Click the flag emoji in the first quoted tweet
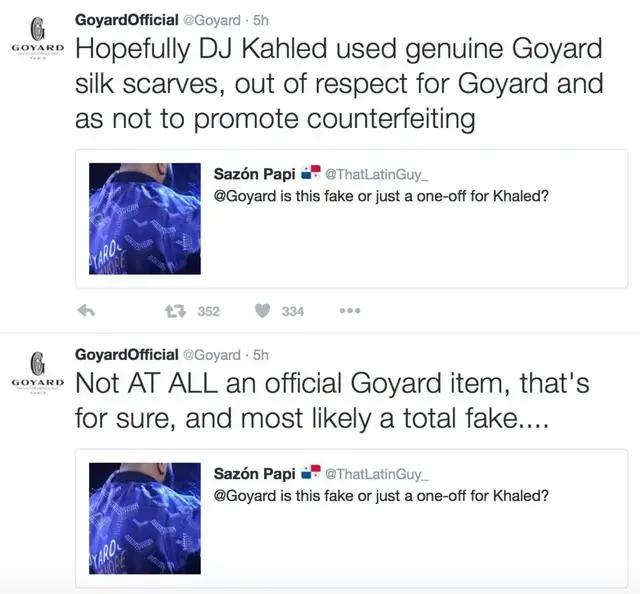This screenshot has height=594, width=640. [310, 173]
